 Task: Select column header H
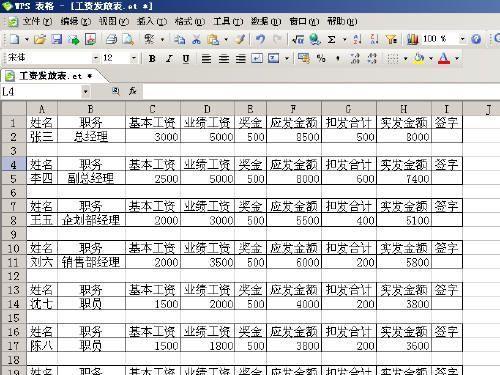coord(404,109)
